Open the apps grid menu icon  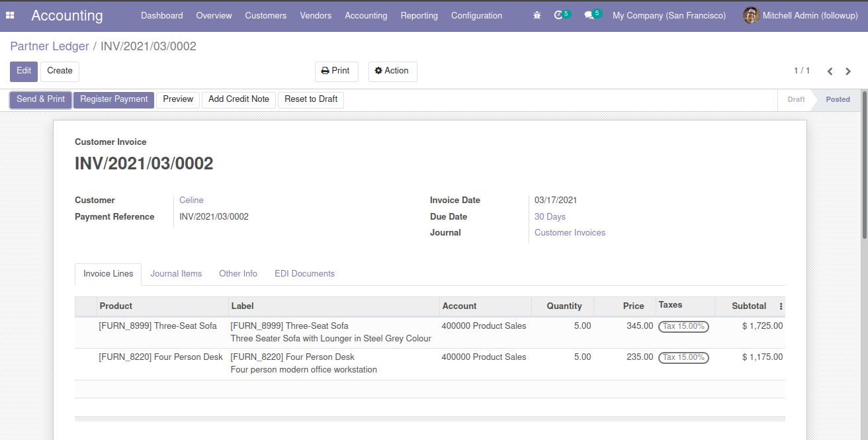tap(10, 15)
